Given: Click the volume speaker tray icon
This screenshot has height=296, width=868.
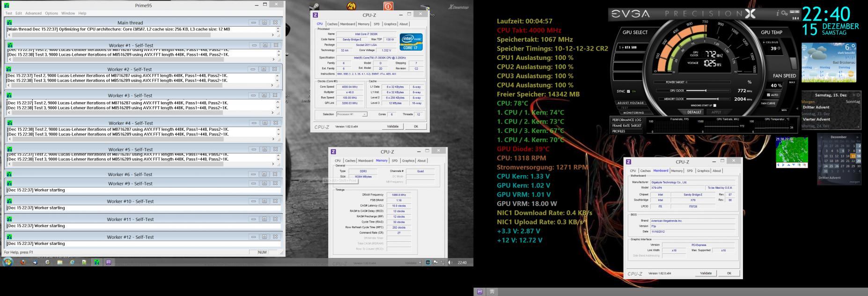Looking at the screenshot, I should pos(450,262).
